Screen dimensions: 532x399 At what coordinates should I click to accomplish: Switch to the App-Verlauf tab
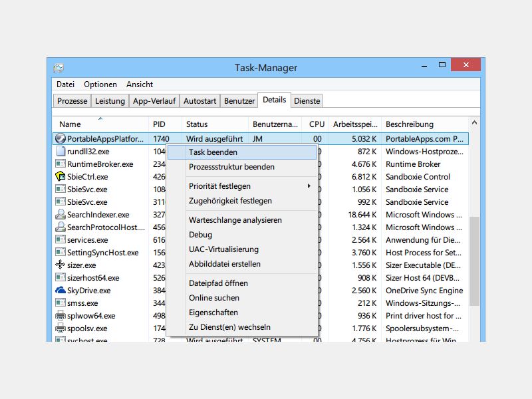tap(154, 101)
